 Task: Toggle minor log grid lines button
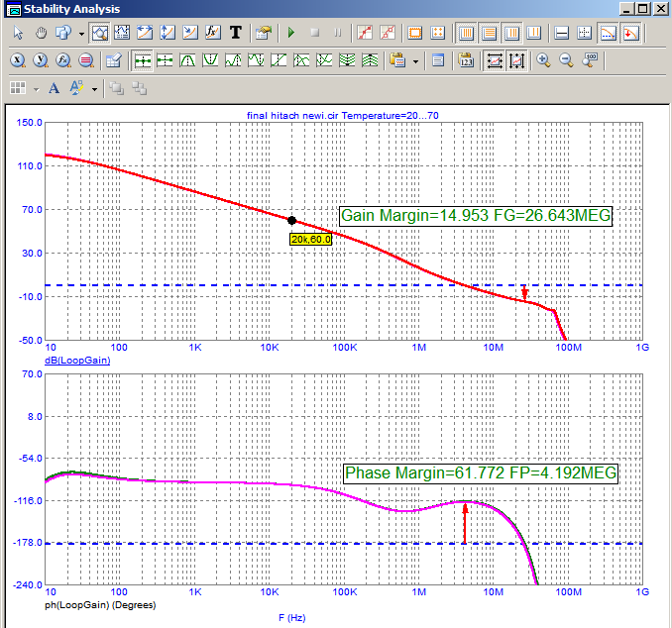click(511, 33)
